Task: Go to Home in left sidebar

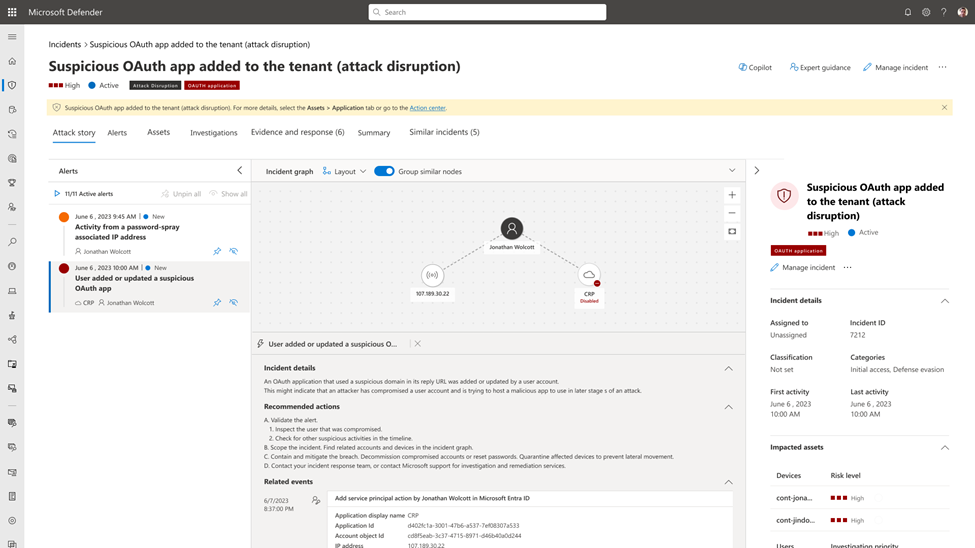Action: point(12,61)
